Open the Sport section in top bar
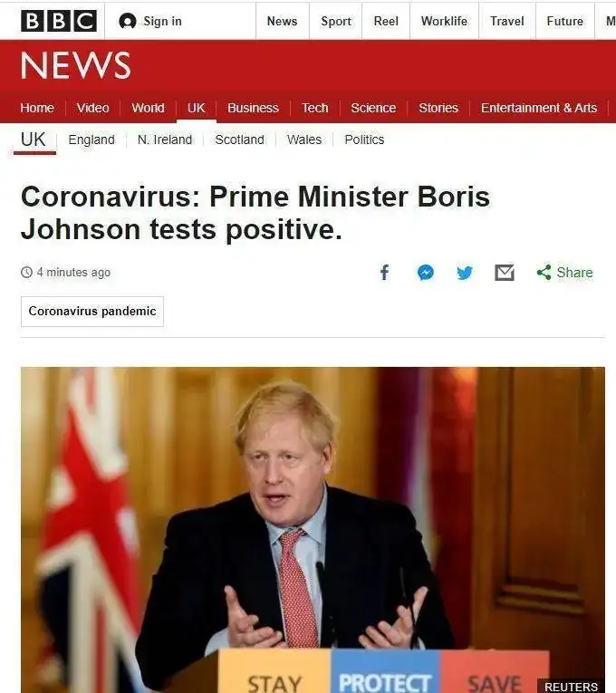Screen dimensions: 616x693 click(336, 21)
